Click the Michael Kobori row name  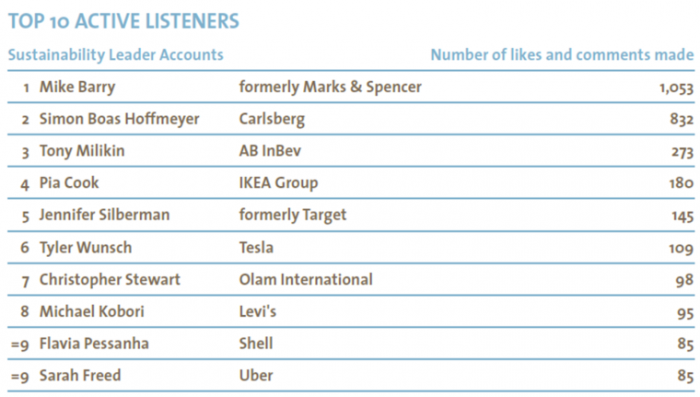[x=92, y=311]
